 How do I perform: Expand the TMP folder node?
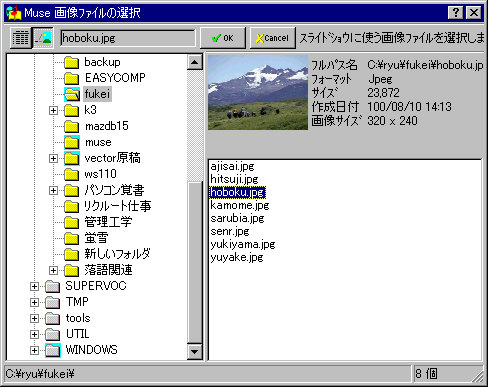[34, 302]
